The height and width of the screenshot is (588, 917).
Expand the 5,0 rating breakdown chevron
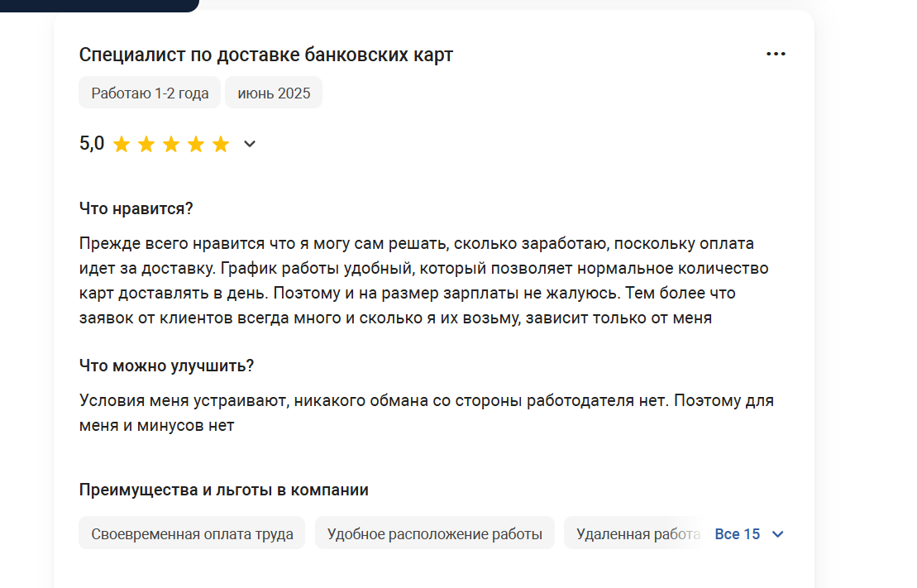coord(250,144)
